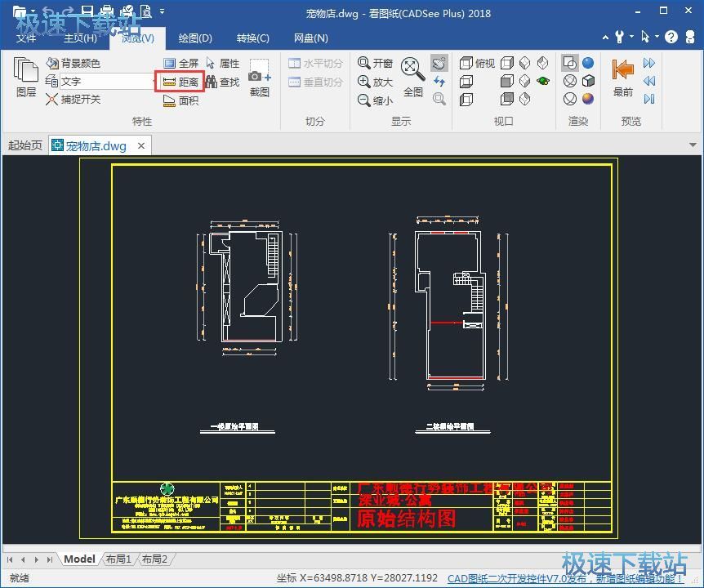Open the quick access toolbar dropdown arrow
Image resolution: width=704 pixels, height=588 pixels.
click(162, 12)
